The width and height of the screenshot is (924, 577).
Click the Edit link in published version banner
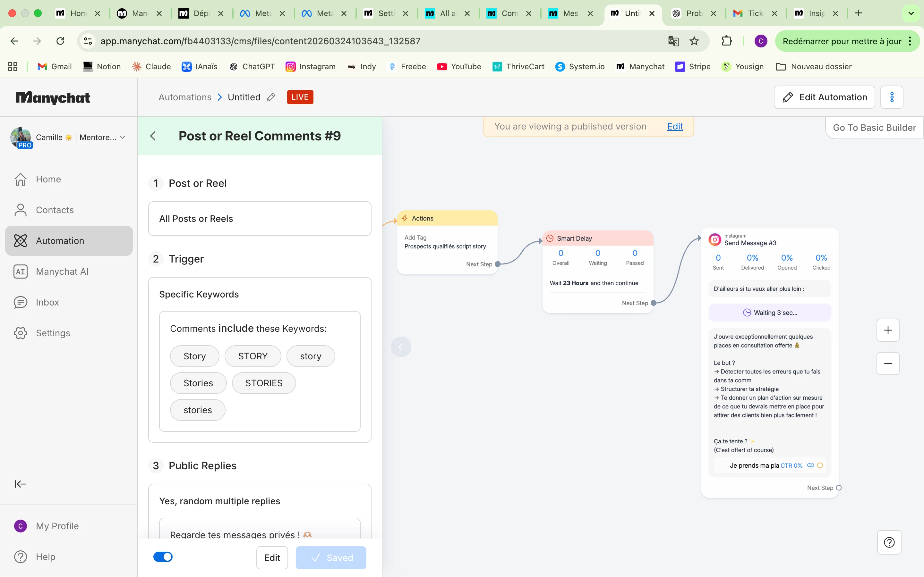click(x=675, y=126)
